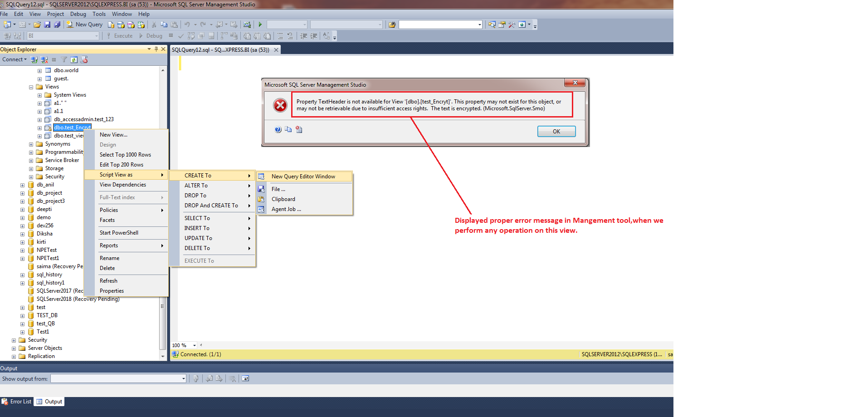Open the 100 % zoom dropdown

195,345
